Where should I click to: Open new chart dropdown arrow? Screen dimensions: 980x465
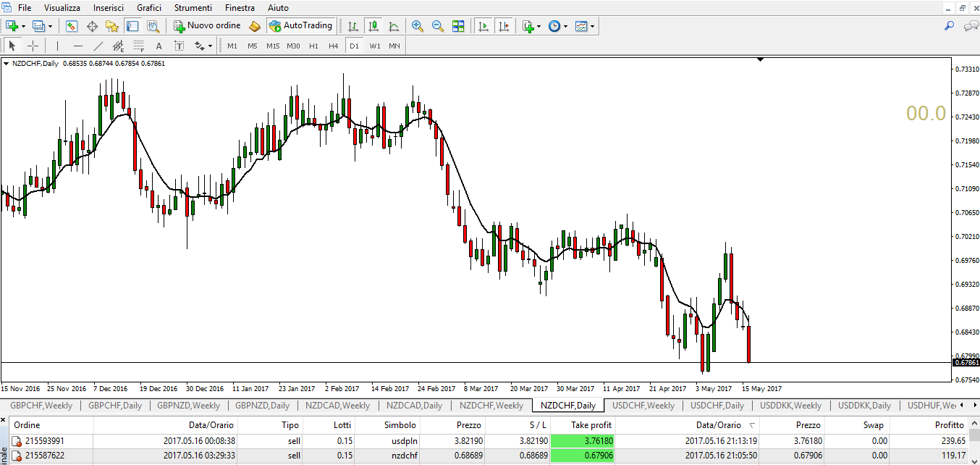tap(23, 26)
